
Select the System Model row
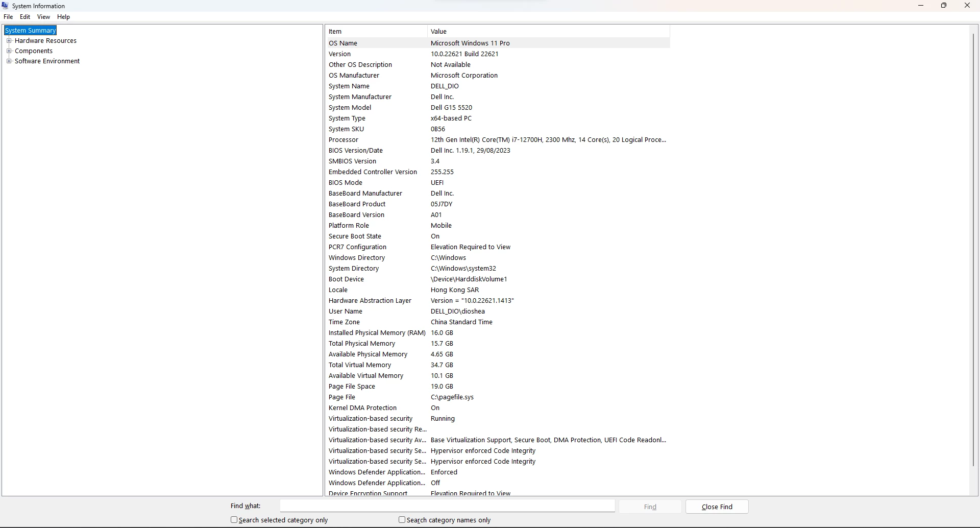498,108
